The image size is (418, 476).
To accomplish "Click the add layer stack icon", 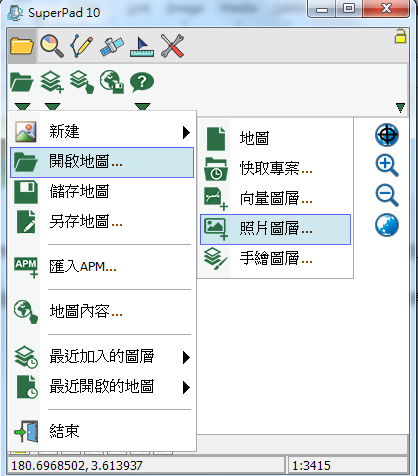I will click(x=52, y=82).
